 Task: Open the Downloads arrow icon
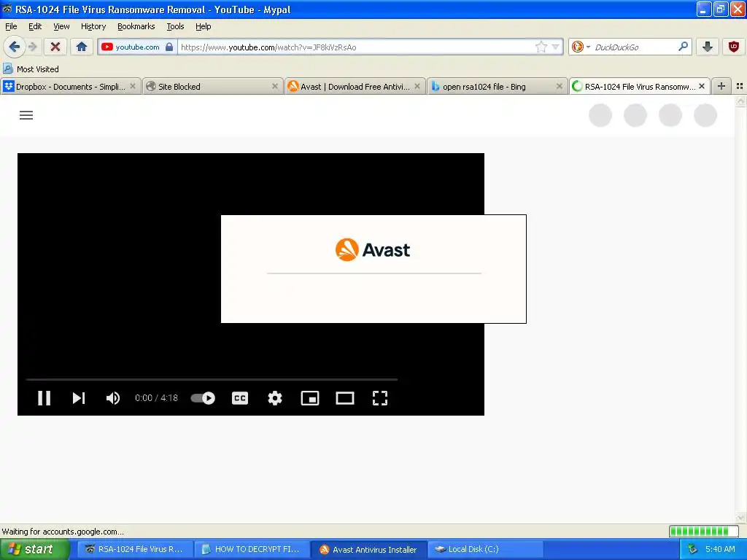click(x=708, y=47)
